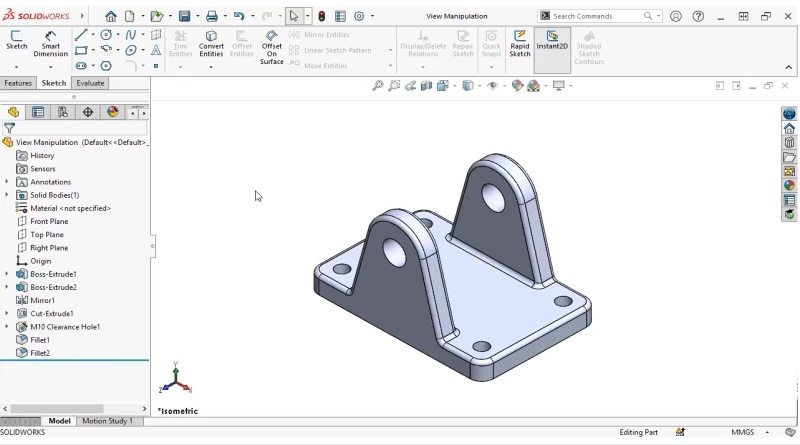
Task: Click the Offset On Surface tool
Action: point(272,48)
